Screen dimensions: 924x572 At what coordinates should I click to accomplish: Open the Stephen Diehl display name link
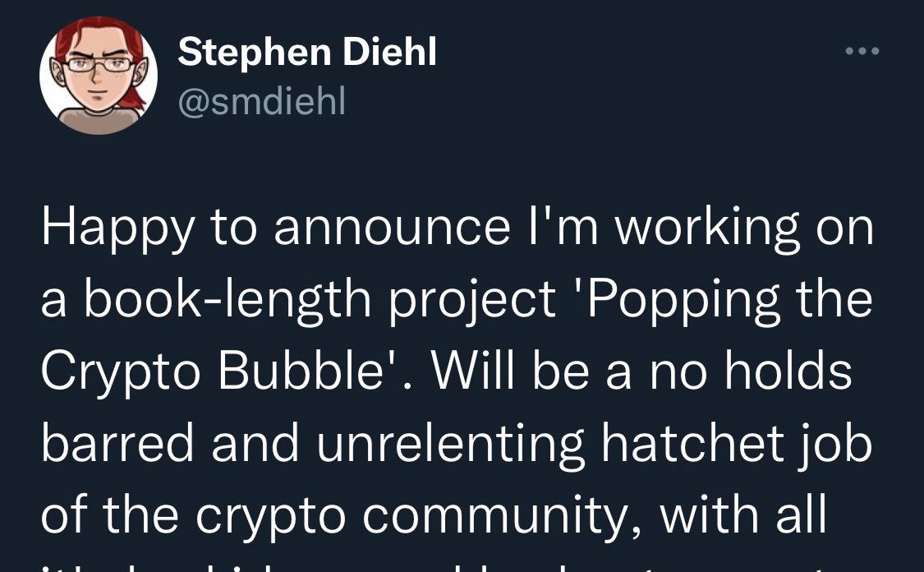click(x=306, y=54)
